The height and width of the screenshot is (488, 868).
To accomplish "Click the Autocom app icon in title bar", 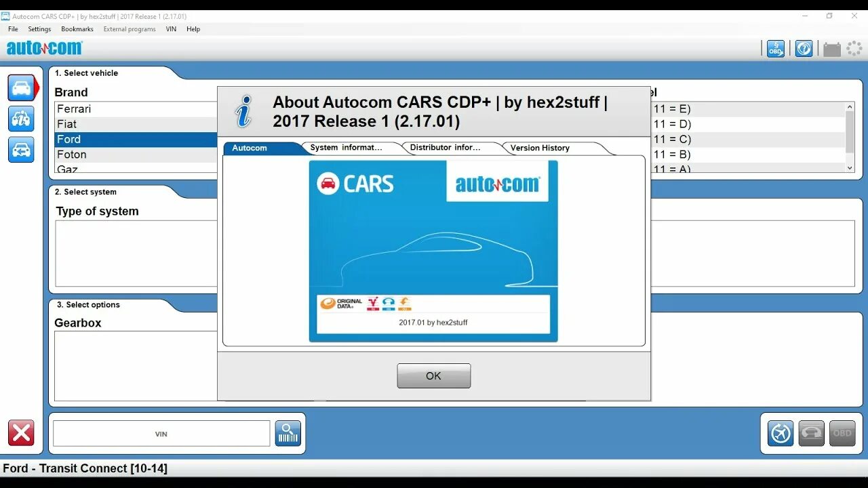I will coord(5,16).
